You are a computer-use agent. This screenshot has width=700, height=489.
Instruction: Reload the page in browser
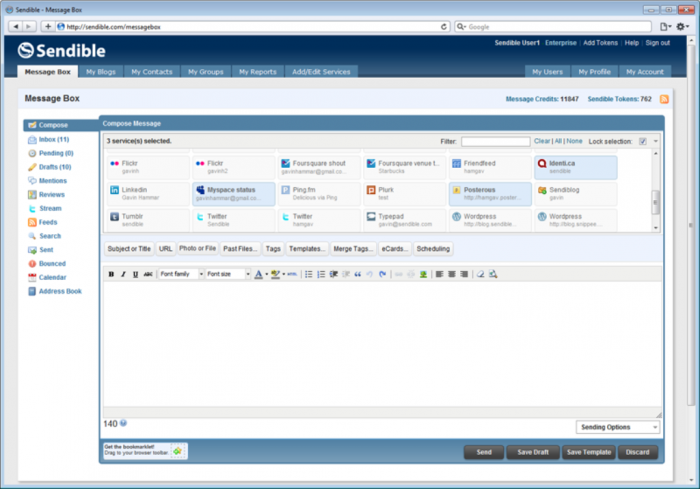click(444, 27)
